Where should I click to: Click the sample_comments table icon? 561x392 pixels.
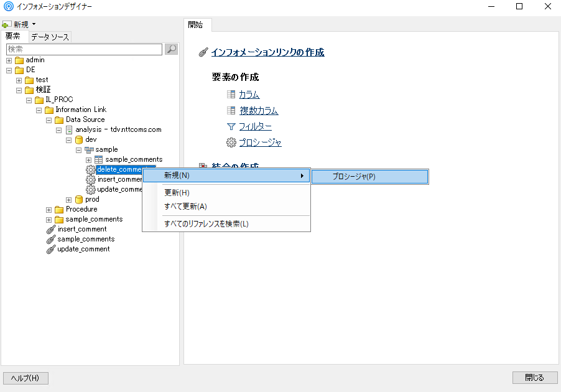99,160
